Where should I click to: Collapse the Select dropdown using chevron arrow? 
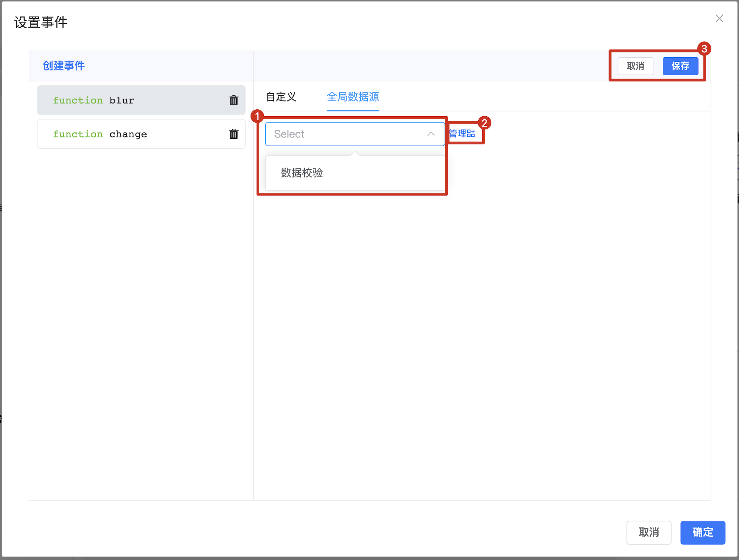(x=431, y=134)
